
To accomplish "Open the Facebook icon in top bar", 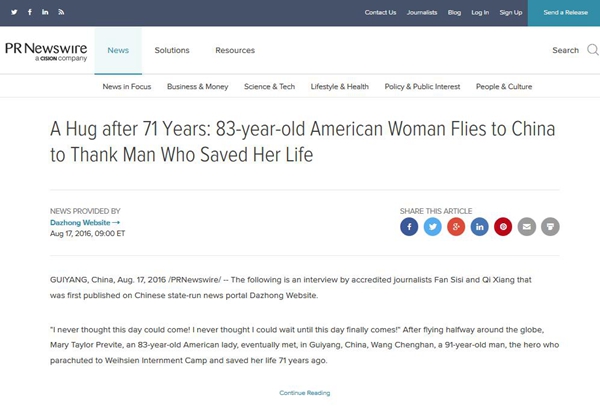I will (30, 12).
